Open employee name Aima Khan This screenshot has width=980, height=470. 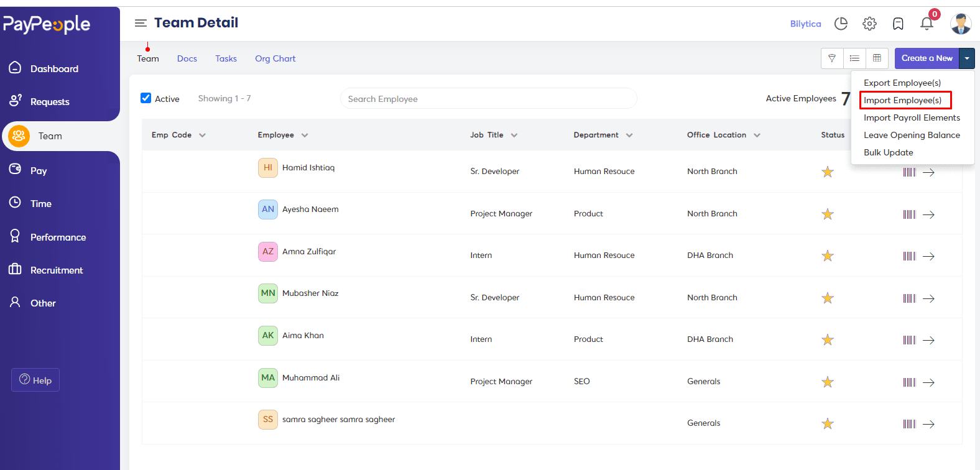303,335
